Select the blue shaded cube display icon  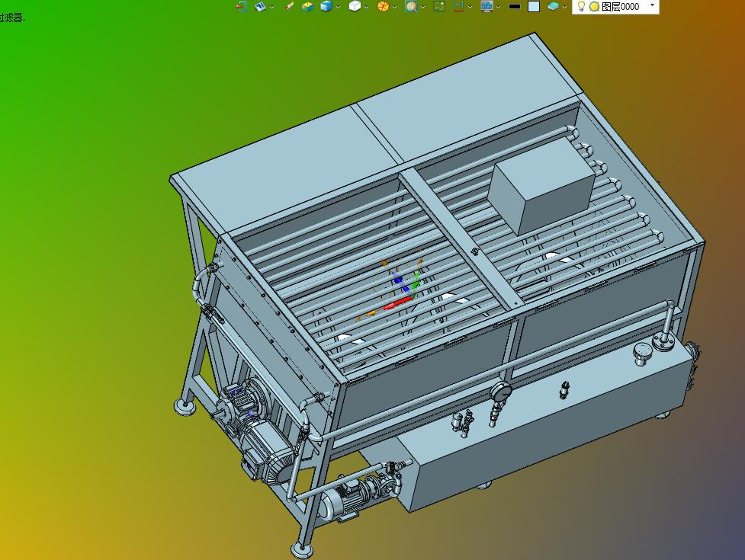point(326,6)
